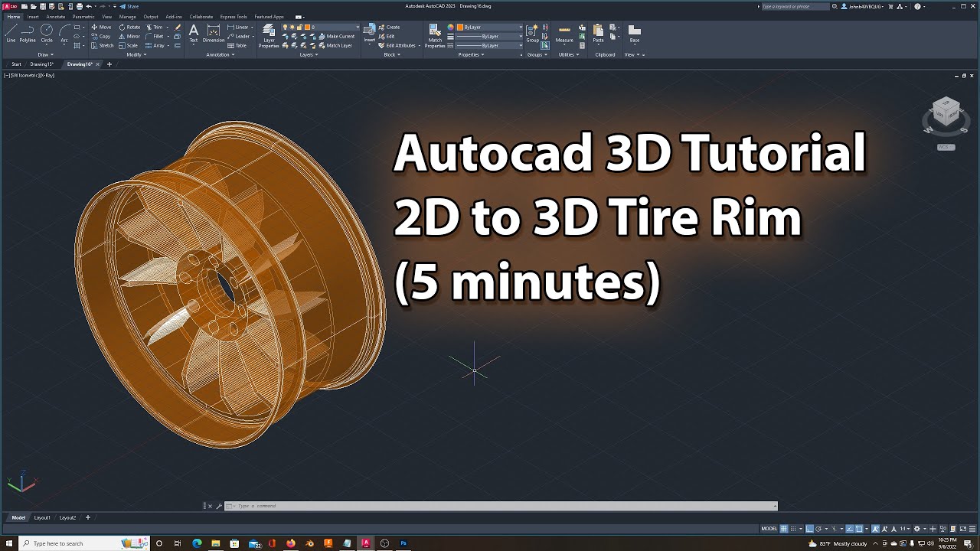This screenshot has width=980, height=551.
Task: Open the Insert ribbon tab
Action: point(33,16)
